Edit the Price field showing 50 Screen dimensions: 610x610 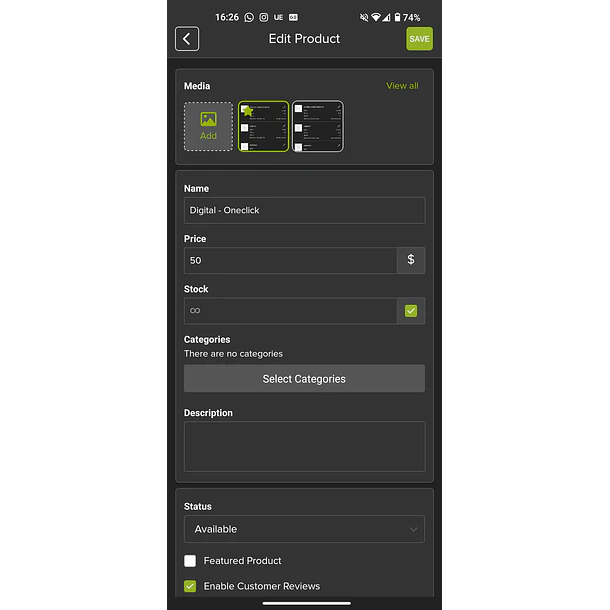click(290, 260)
